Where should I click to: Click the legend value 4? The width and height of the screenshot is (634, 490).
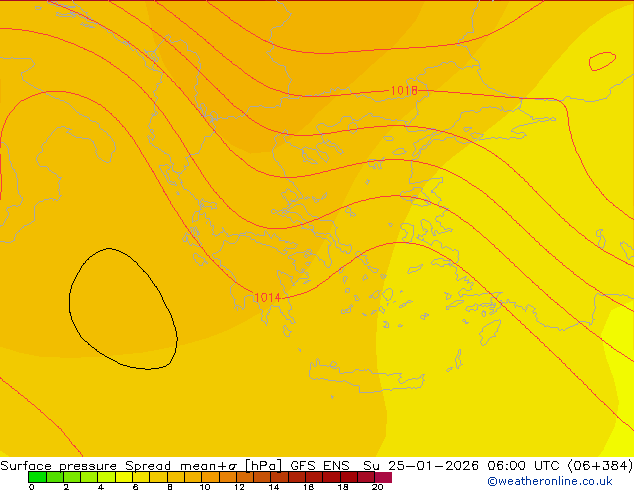tap(101, 487)
